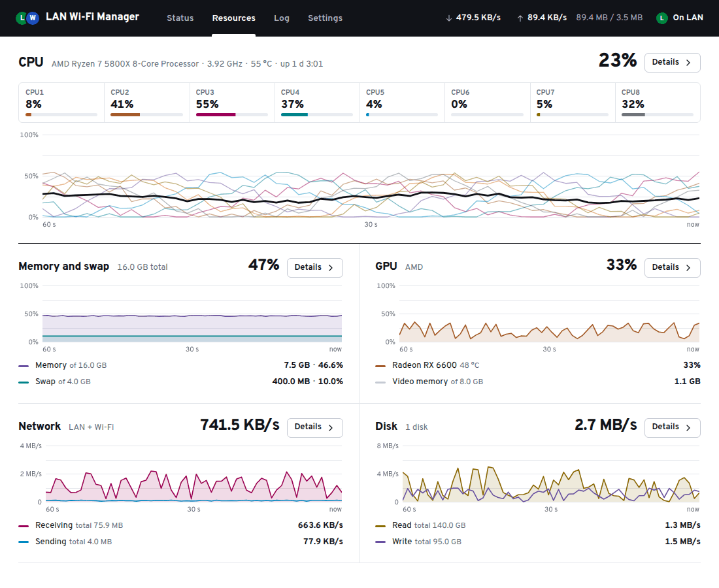Screen dimensions: 719x588
Task: Click the 741.5 KB/s network value
Action: point(240,425)
